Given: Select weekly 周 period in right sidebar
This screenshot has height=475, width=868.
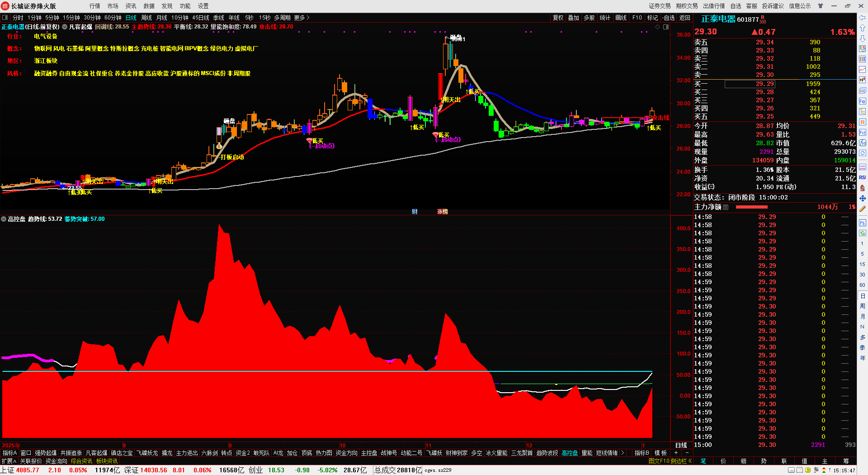Looking at the screenshot, I should (863, 306).
